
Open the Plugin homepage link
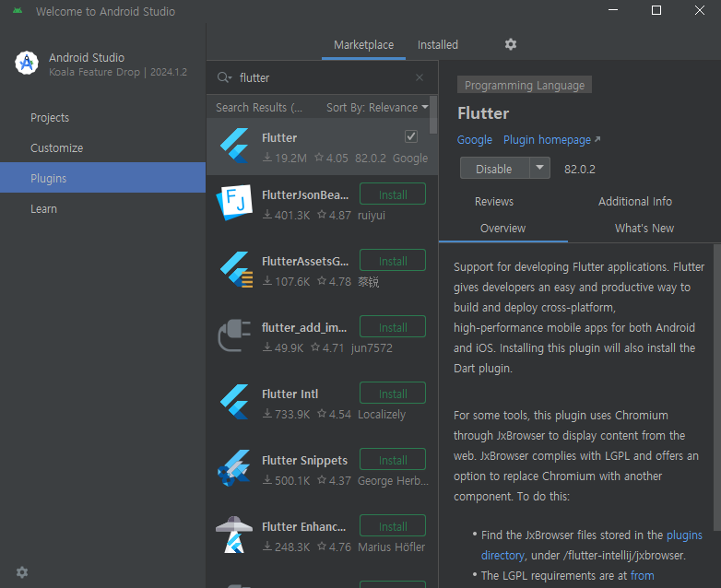coord(551,140)
